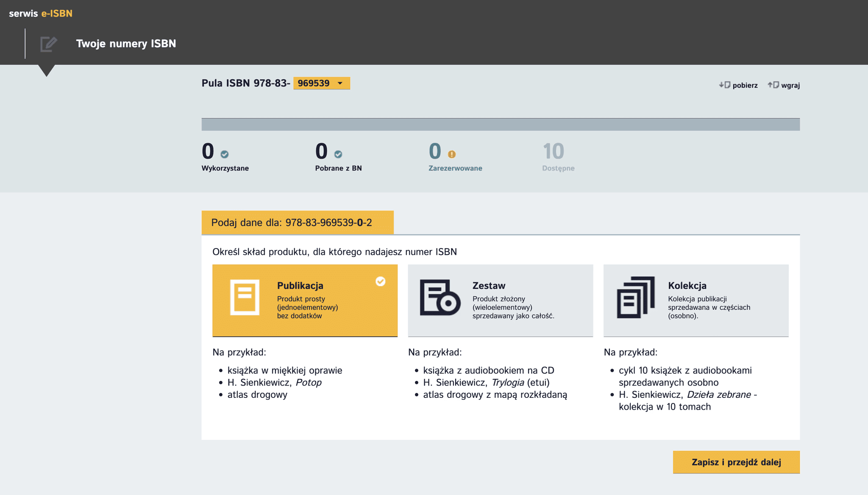The height and width of the screenshot is (495, 868).
Task: Click the dropdown arrow next to 969539
Action: pos(340,83)
